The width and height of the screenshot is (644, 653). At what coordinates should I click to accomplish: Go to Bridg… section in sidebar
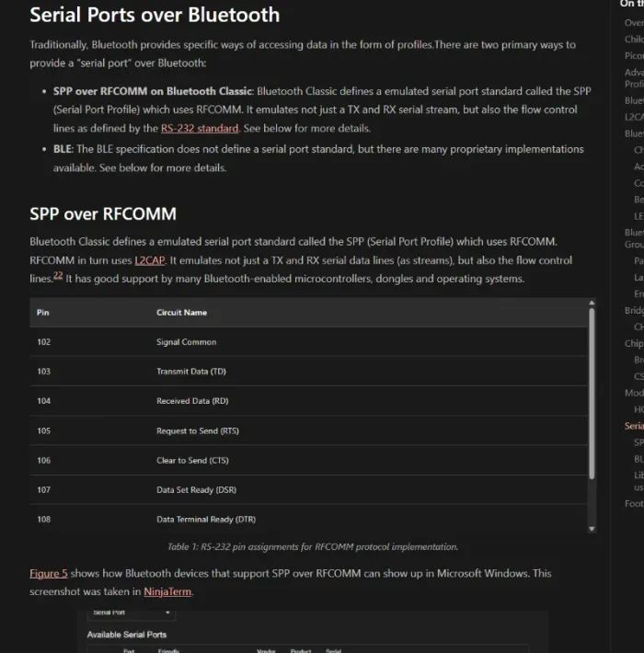(x=633, y=311)
